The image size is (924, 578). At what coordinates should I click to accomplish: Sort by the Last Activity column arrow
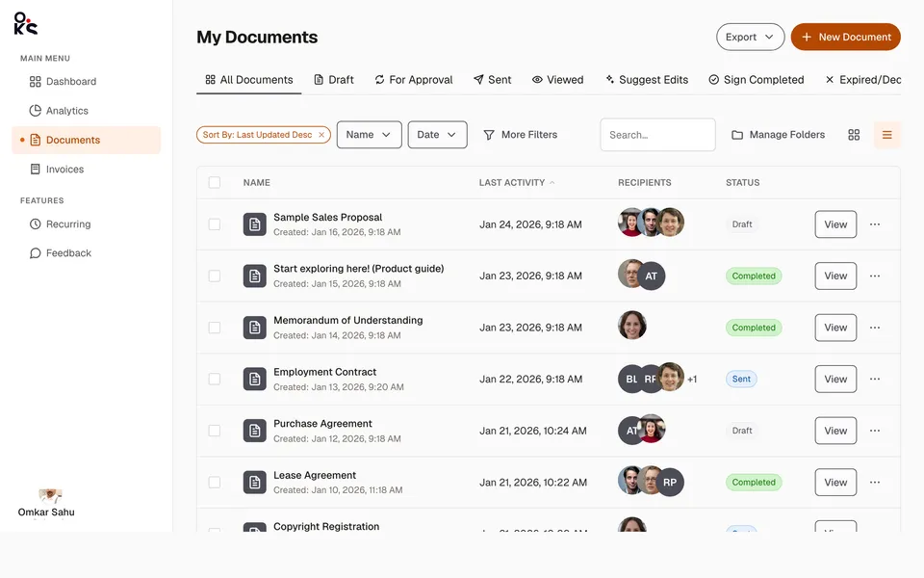[552, 183]
